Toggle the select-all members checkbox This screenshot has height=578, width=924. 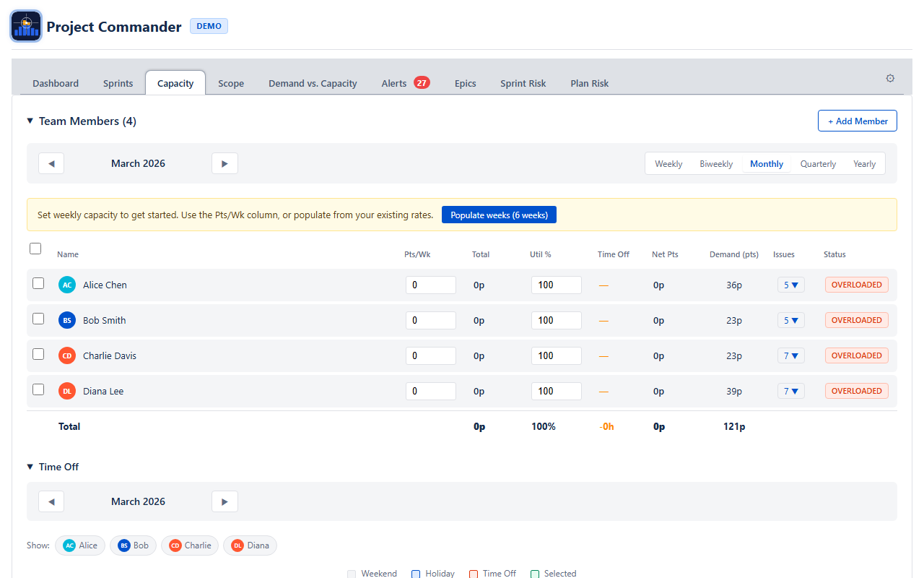(35, 249)
